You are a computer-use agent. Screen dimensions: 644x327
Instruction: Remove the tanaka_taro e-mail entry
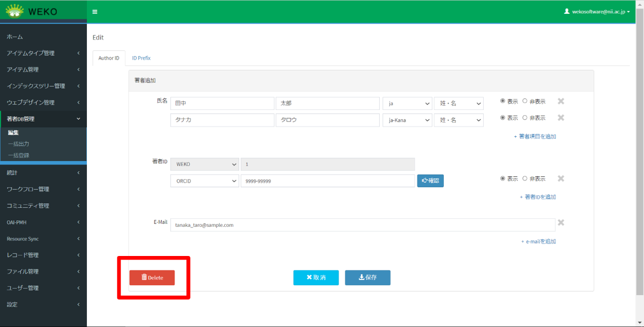point(560,223)
